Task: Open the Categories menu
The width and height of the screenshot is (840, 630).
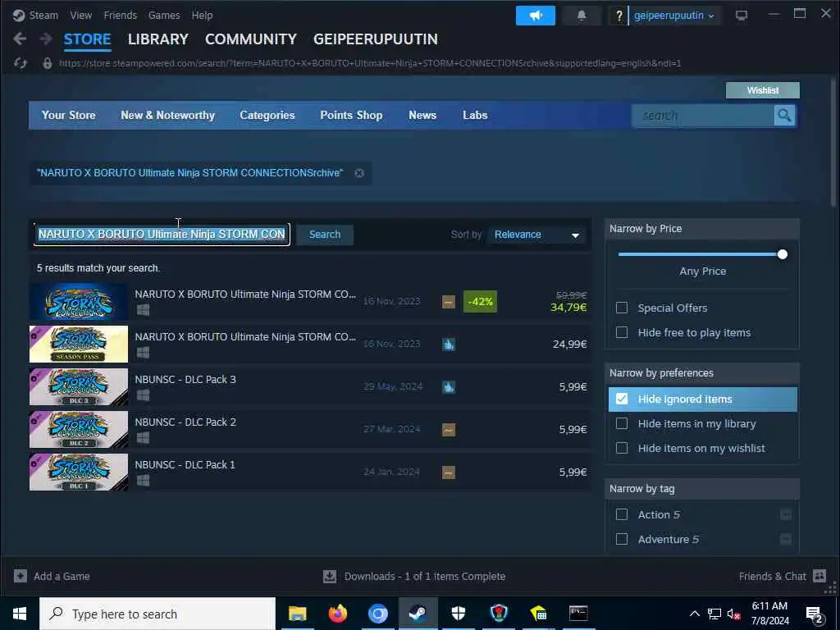Action: [x=267, y=115]
